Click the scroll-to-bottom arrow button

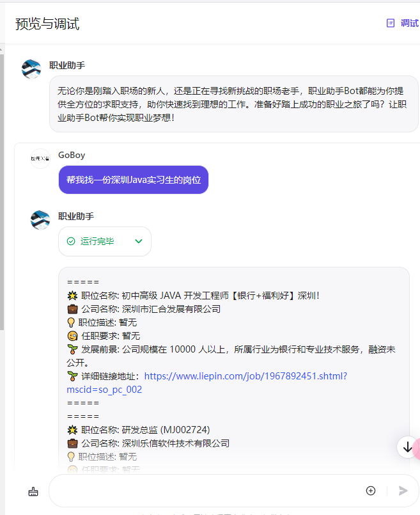pyautogui.click(x=407, y=447)
